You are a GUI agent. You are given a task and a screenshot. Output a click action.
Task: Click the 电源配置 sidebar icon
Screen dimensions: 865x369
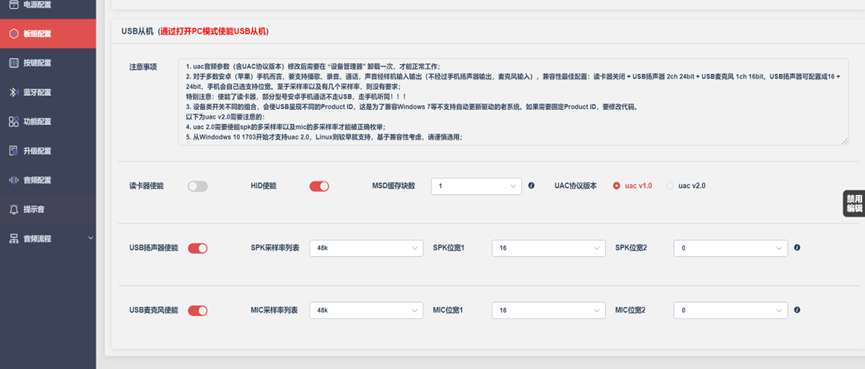[x=14, y=5]
